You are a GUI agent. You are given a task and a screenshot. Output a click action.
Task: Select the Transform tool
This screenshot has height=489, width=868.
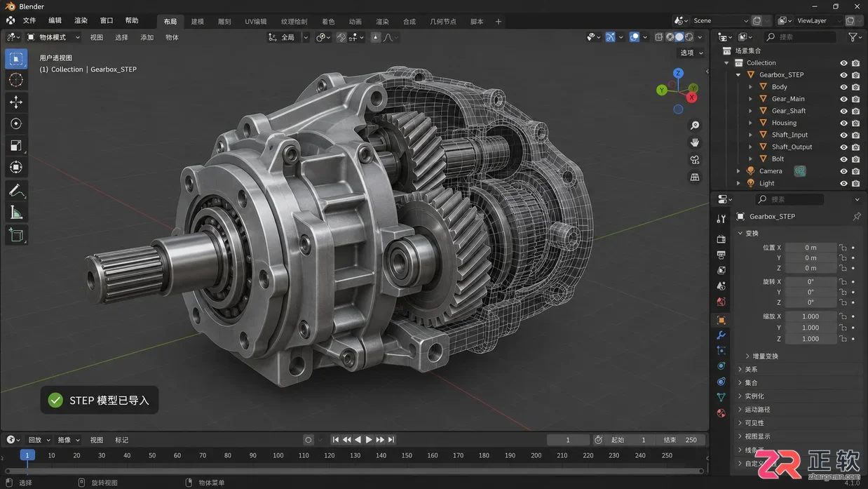pos(16,168)
